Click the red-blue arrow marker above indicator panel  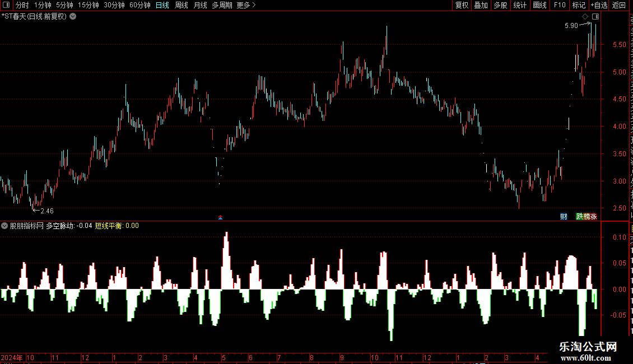(220, 217)
